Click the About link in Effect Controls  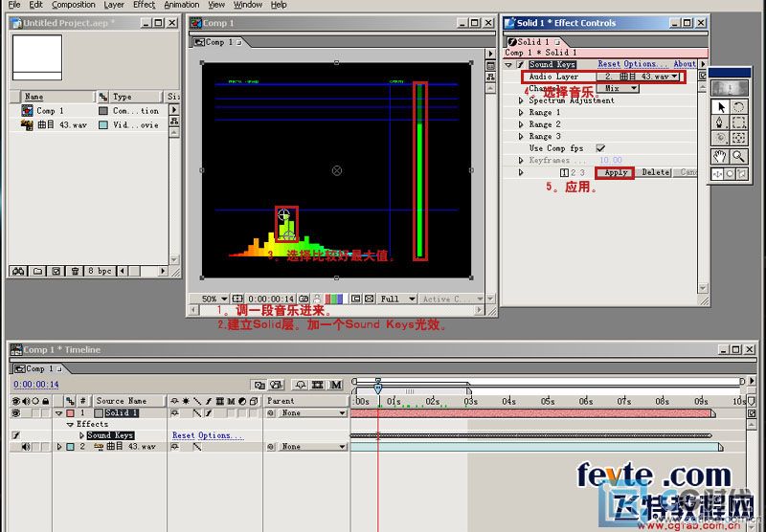point(685,64)
